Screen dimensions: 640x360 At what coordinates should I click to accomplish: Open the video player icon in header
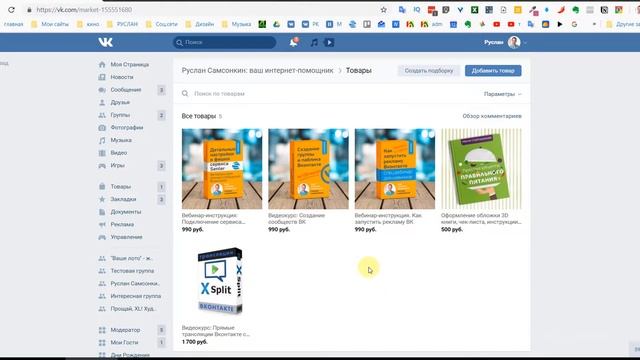click(x=329, y=42)
